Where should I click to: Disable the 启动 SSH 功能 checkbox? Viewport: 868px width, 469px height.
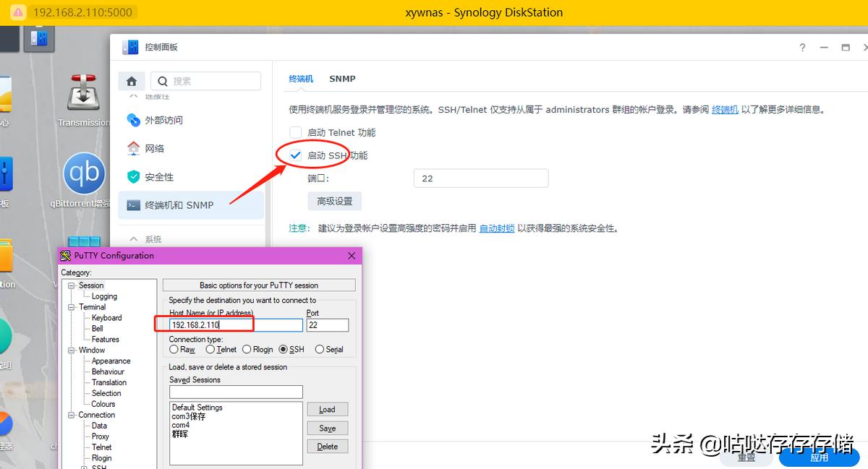[295, 155]
